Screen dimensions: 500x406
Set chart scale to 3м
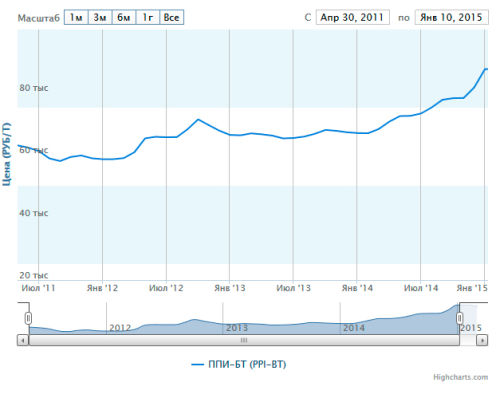(100, 17)
